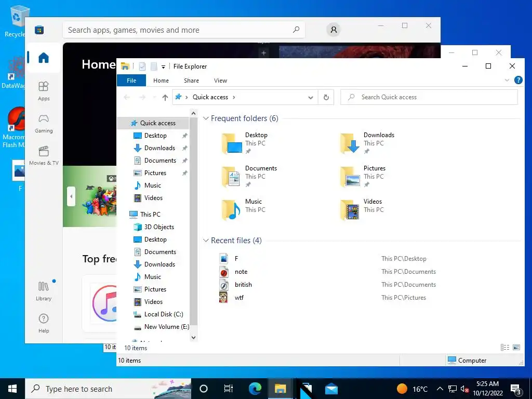
Task: Select Macromedia Flash desktop shortcut
Action: [15, 127]
